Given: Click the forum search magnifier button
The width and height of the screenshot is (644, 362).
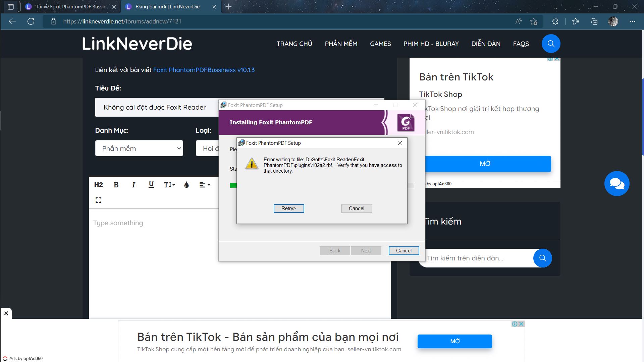Looking at the screenshot, I should 542,258.
